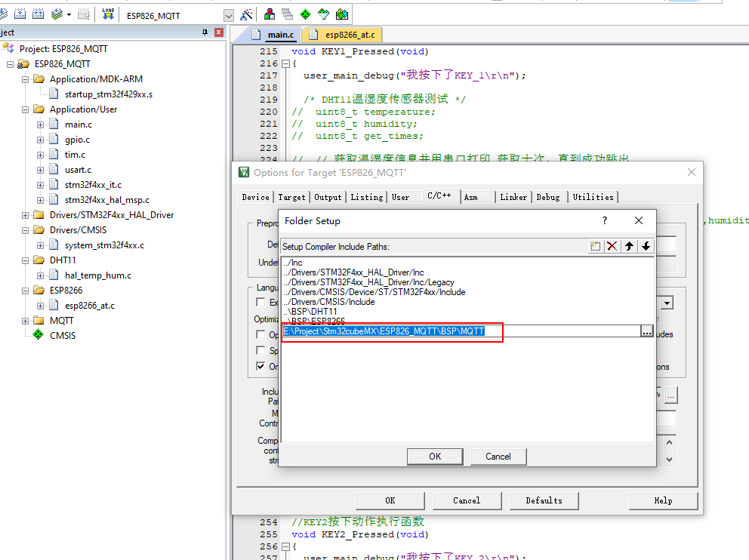Open Options for Target magic wand icon
This screenshot has width=749, height=560.
coord(246,15)
